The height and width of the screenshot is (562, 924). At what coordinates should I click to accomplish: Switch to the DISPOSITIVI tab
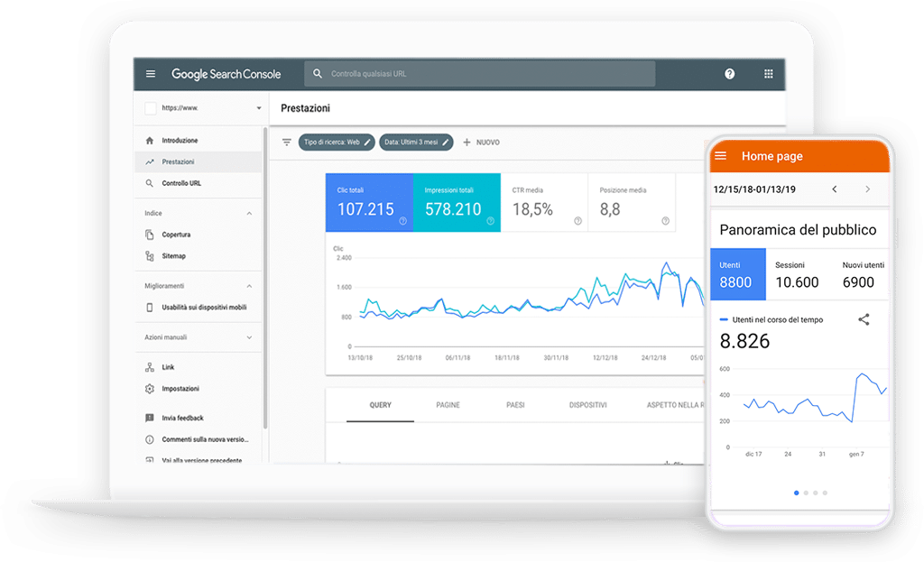point(587,405)
